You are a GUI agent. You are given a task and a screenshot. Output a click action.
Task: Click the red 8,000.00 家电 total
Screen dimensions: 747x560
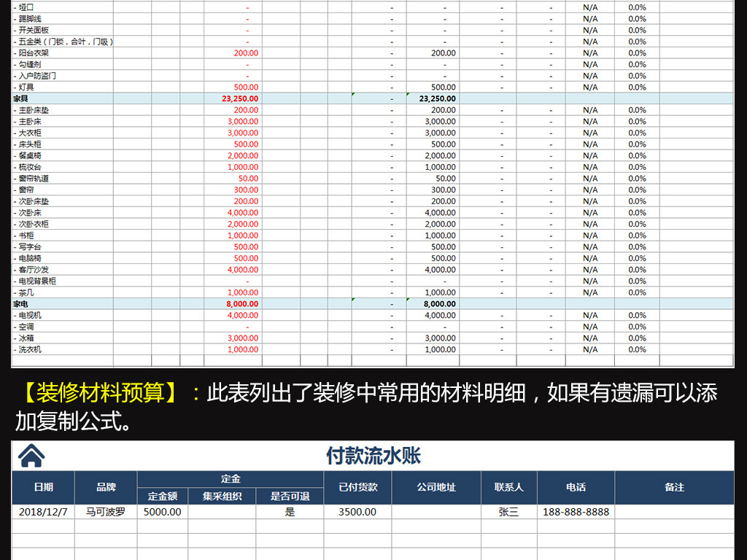(242, 304)
